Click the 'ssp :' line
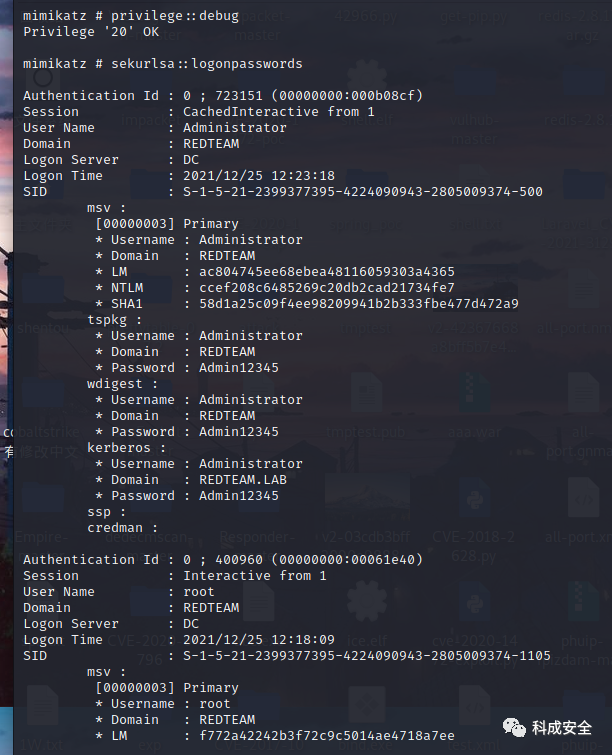The width and height of the screenshot is (612, 755). tap(106, 512)
